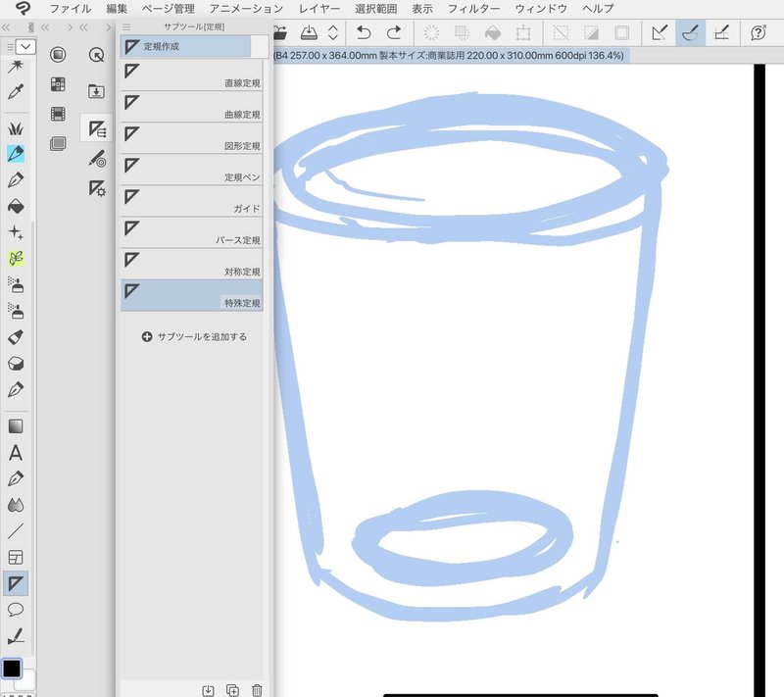The image size is (784, 697).
Task: Select the eraser block tool
Action: click(16, 364)
